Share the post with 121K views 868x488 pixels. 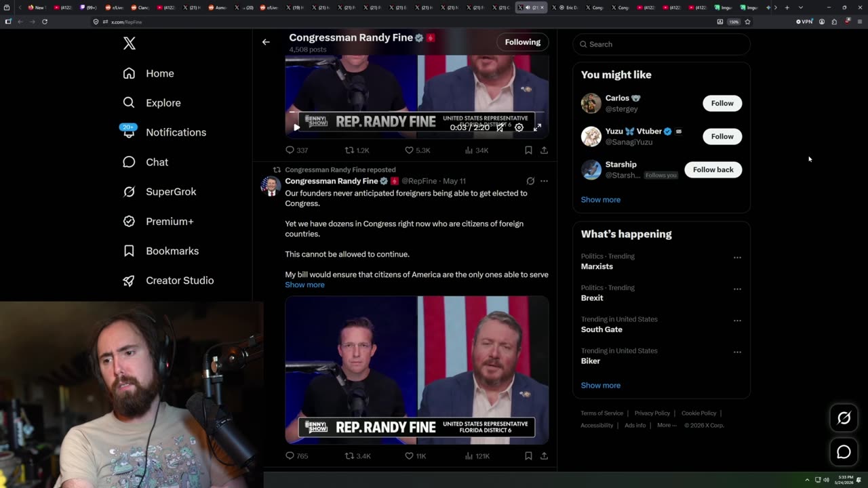click(544, 456)
